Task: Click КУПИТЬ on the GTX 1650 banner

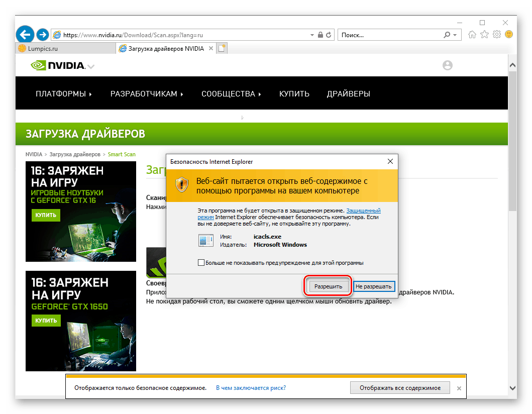Action: click(46, 321)
